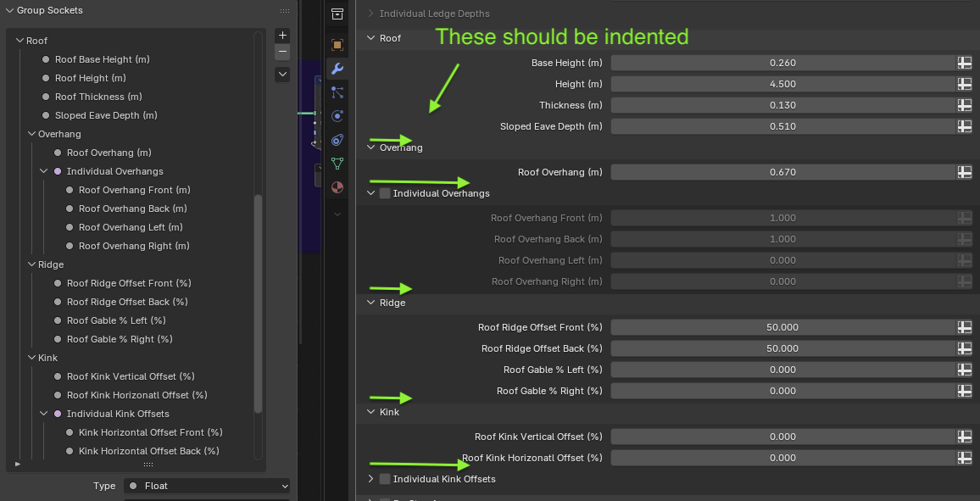Enable the Individual Overhangs checkbox
The image size is (980, 501).
385,193
